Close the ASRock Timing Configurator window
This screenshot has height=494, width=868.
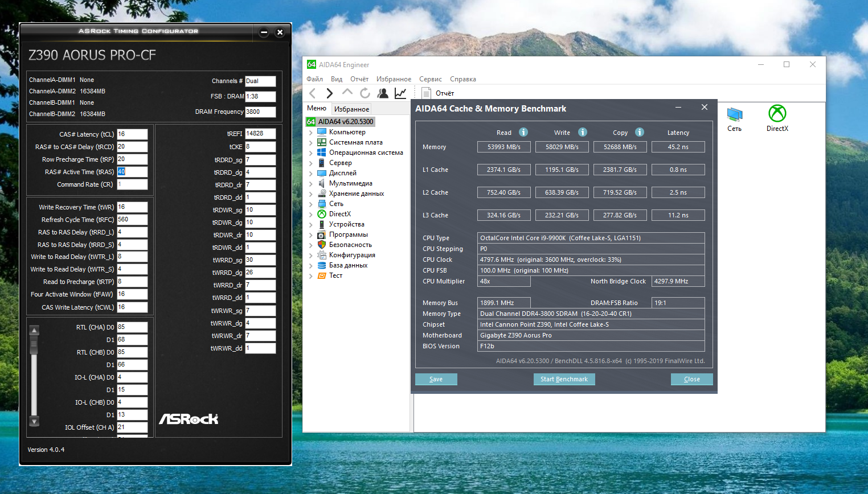click(x=280, y=32)
